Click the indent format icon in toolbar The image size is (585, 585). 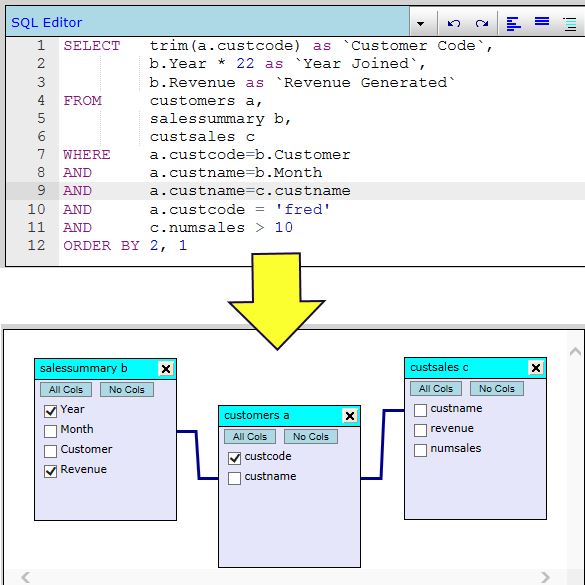[570, 24]
